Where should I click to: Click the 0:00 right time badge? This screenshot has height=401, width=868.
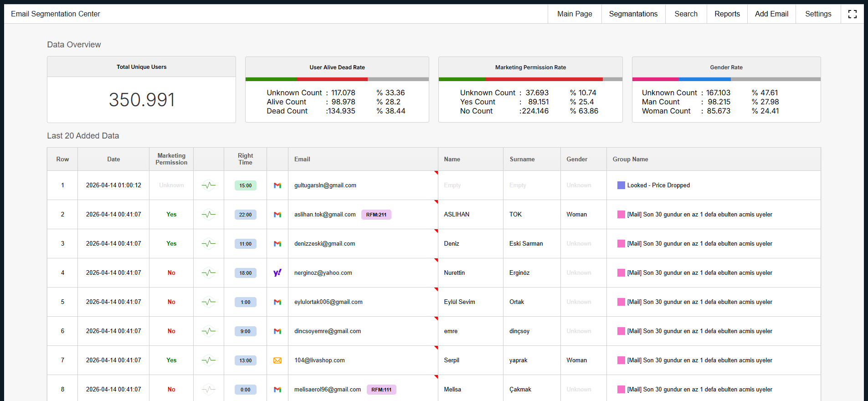246,390
